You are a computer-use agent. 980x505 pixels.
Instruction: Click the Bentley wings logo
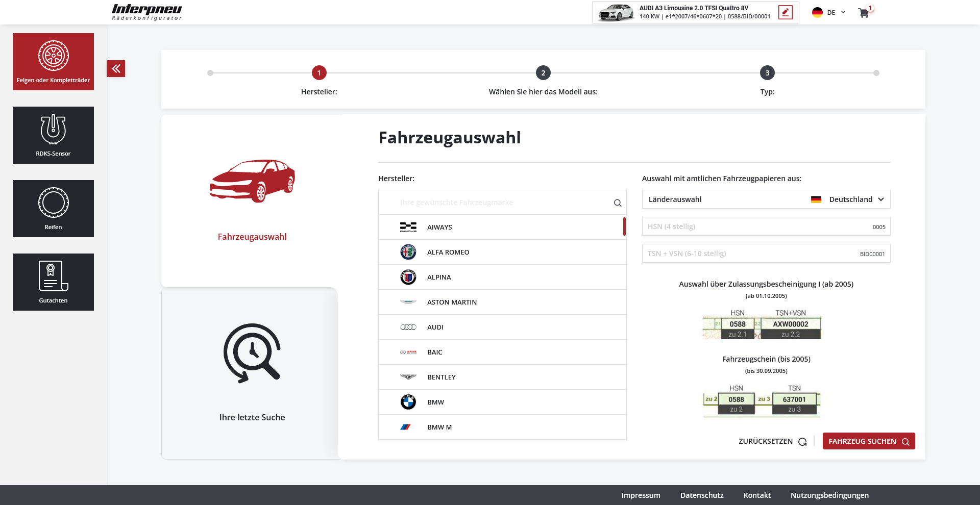(x=408, y=377)
